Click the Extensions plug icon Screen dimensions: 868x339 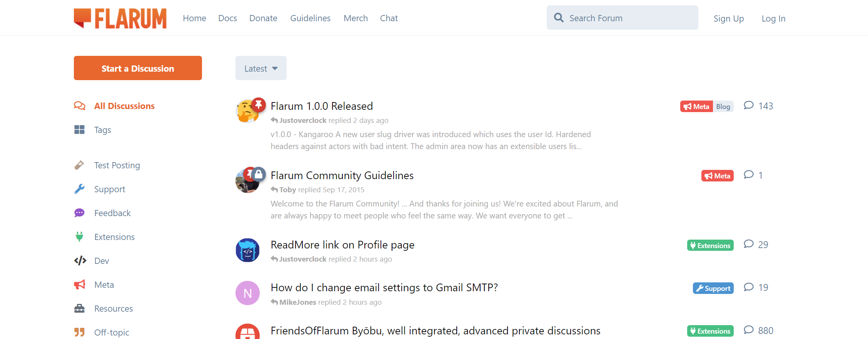[x=80, y=237]
